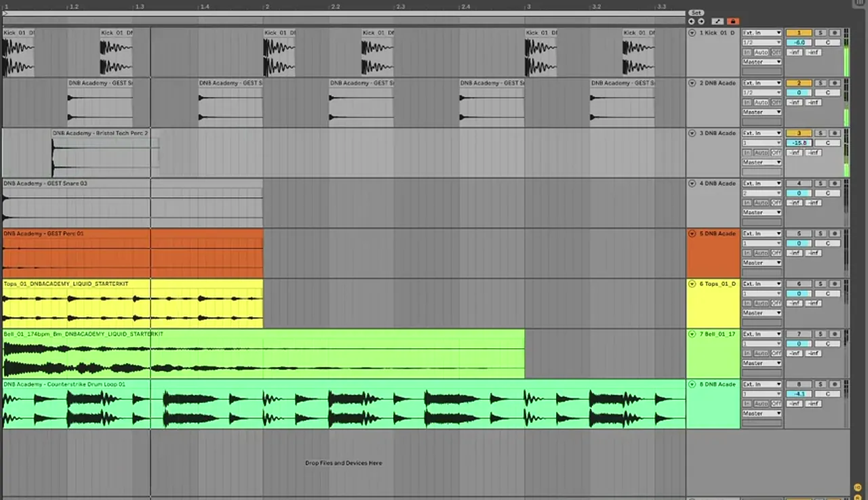Select the yellow Tops_01 clip header

point(133,283)
